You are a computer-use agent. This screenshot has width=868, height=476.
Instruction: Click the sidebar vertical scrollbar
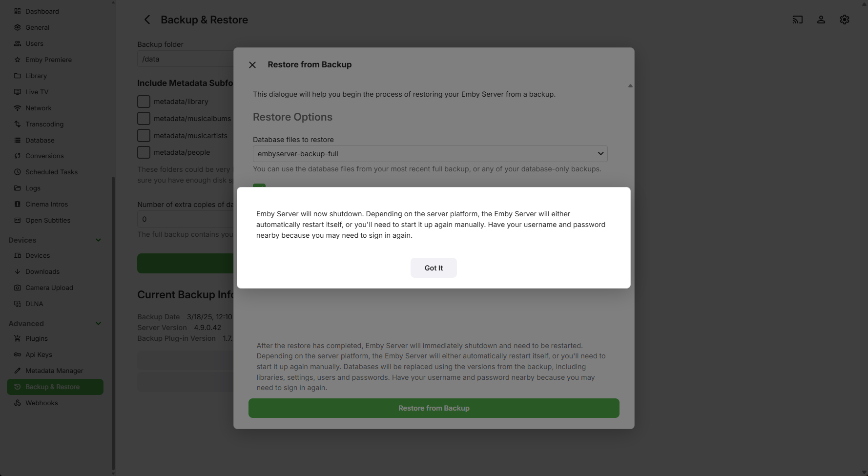[x=113, y=322]
